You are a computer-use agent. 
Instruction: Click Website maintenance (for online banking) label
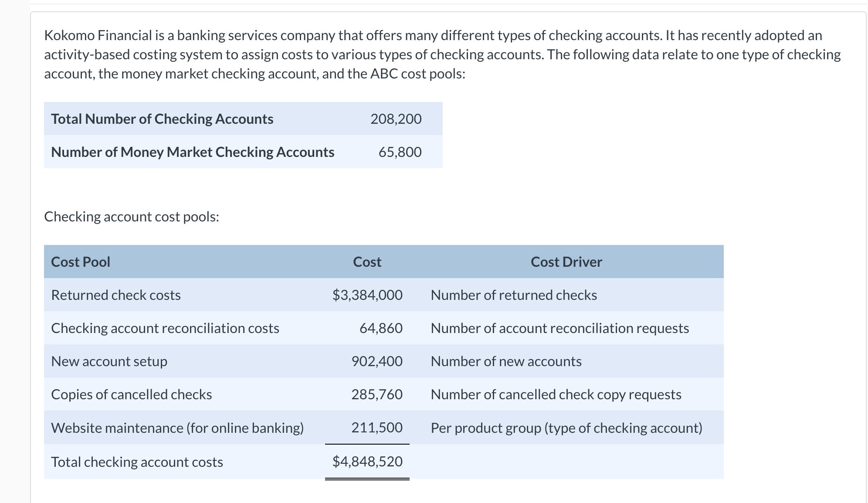point(177,428)
